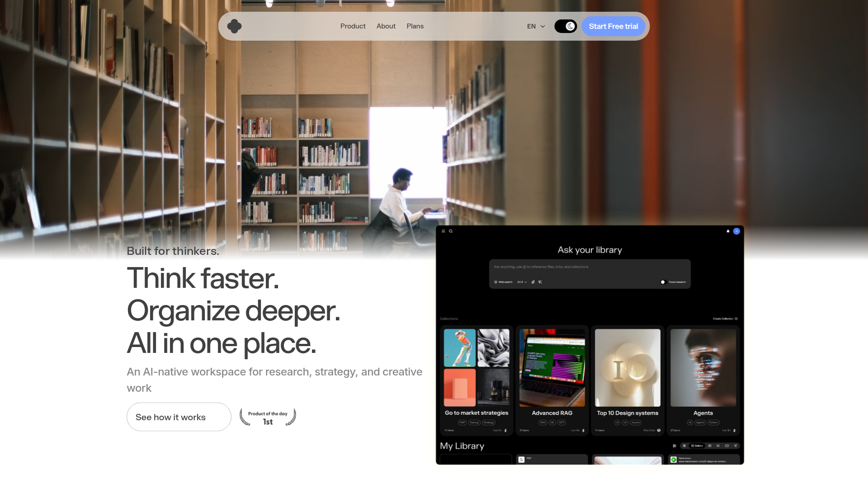Open notifications bell icon
Image resolution: width=868 pixels, height=488 pixels.
[x=728, y=231]
